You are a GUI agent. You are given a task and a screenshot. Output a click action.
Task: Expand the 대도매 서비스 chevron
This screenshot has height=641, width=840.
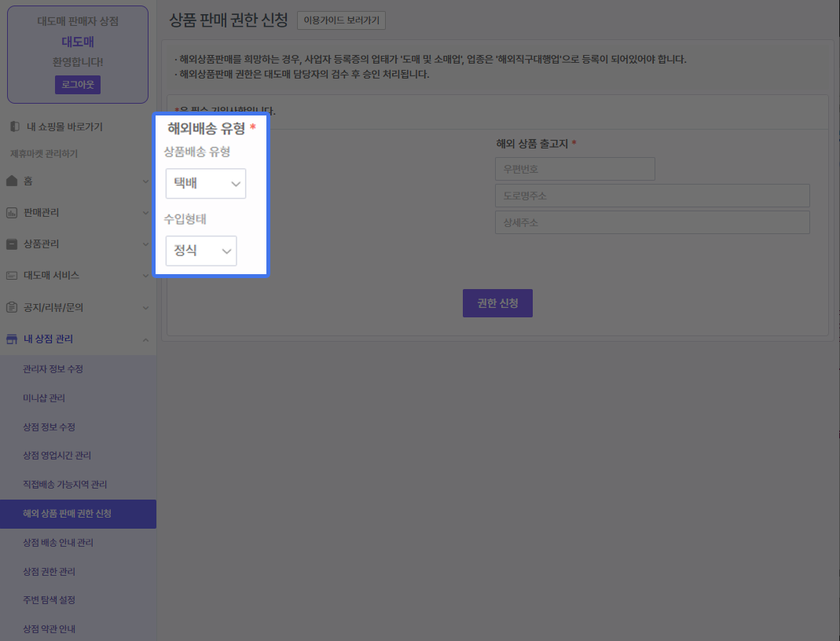[x=145, y=276]
